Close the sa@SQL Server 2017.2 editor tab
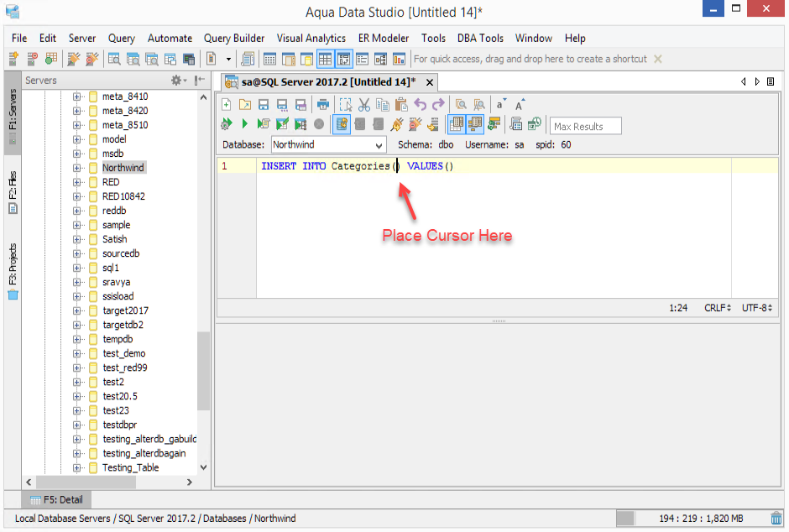Screen dimensions: 789x532 coord(430,82)
